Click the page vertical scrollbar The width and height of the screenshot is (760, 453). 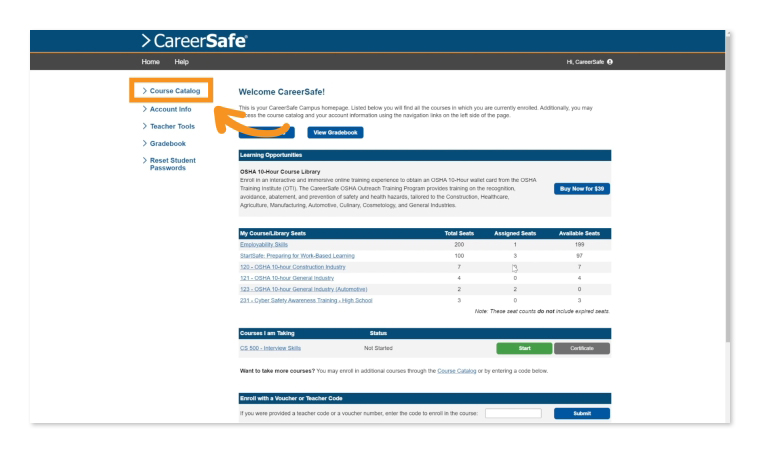[728, 187]
